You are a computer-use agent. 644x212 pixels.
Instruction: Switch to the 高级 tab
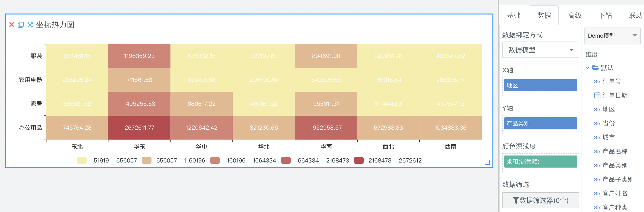tap(575, 15)
